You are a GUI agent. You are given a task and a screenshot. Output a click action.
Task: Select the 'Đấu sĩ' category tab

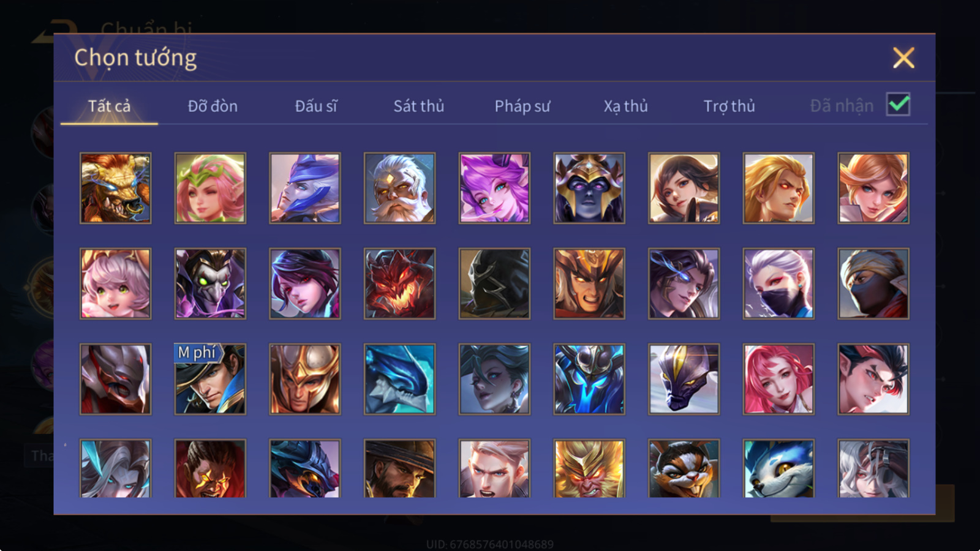316,106
